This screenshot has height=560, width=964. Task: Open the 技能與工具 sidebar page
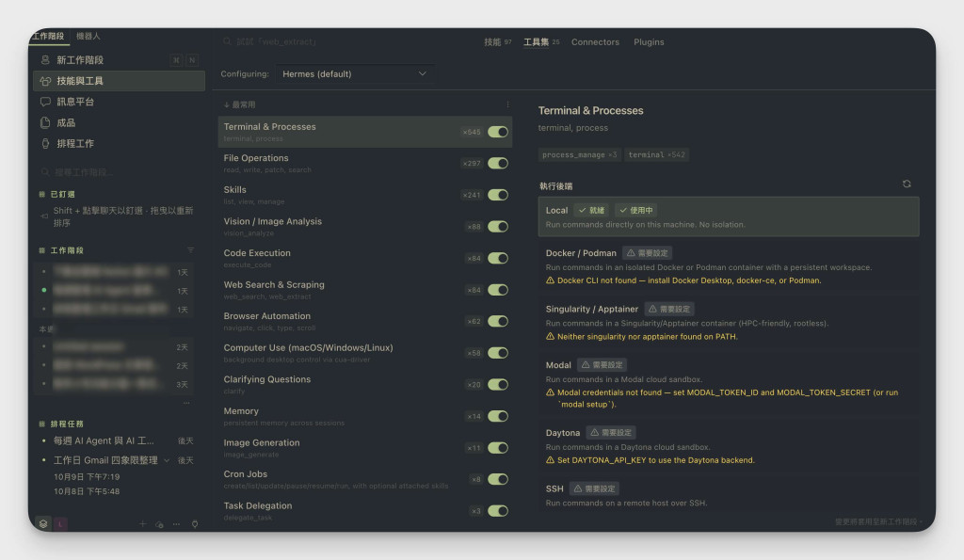(x=120, y=81)
